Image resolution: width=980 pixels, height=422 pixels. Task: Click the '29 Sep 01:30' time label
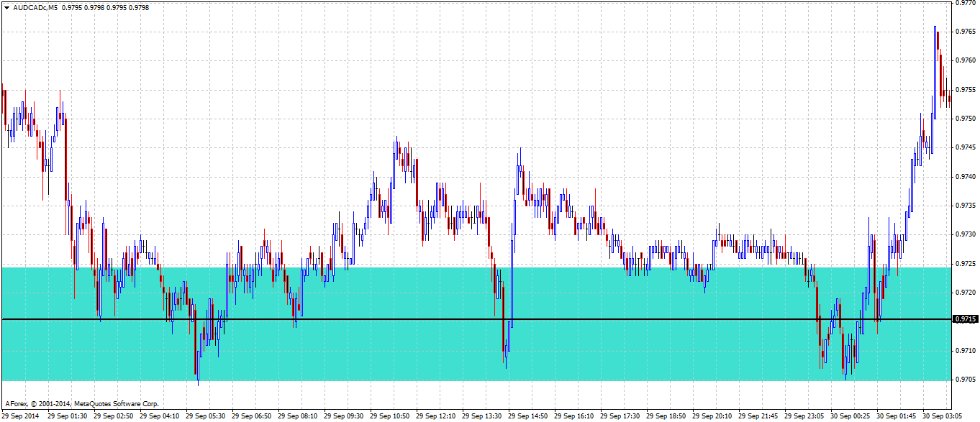point(68,416)
